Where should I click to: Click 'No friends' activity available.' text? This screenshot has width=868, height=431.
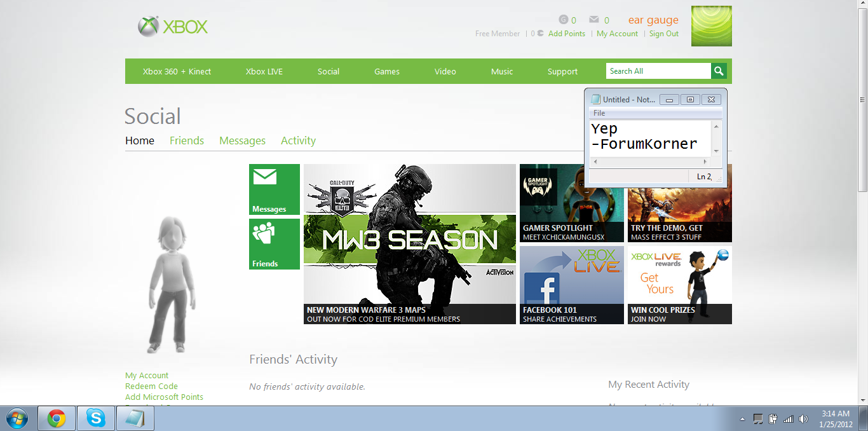[307, 387]
